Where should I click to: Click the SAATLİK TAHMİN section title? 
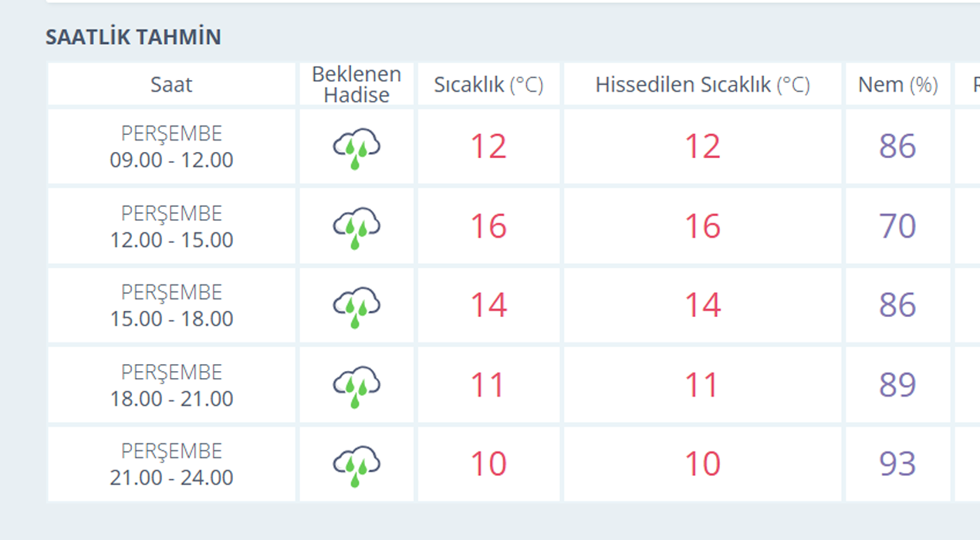pyautogui.click(x=133, y=37)
